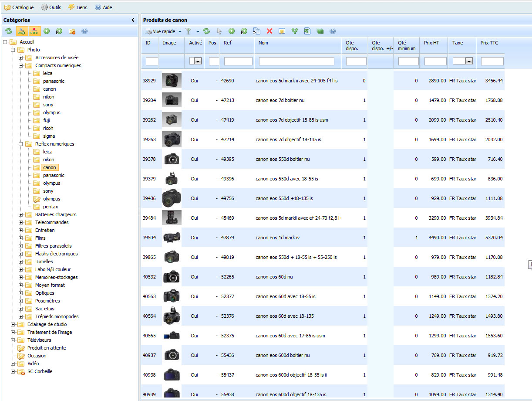The image size is (532, 401).
Task: Open the Outils menu
Action: pyautogui.click(x=51, y=7)
